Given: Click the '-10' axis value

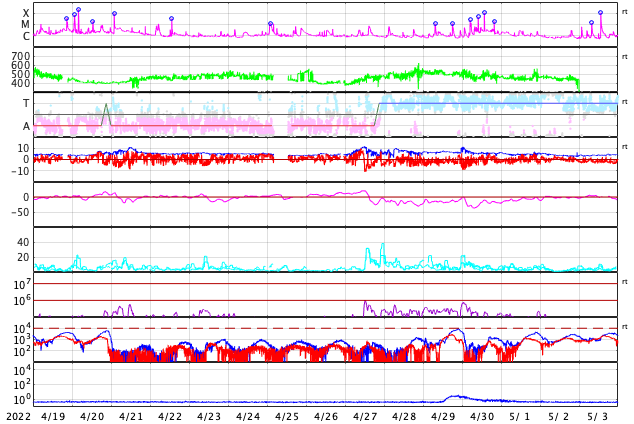Looking at the screenshot, I should pyautogui.click(x=20, y=171).
